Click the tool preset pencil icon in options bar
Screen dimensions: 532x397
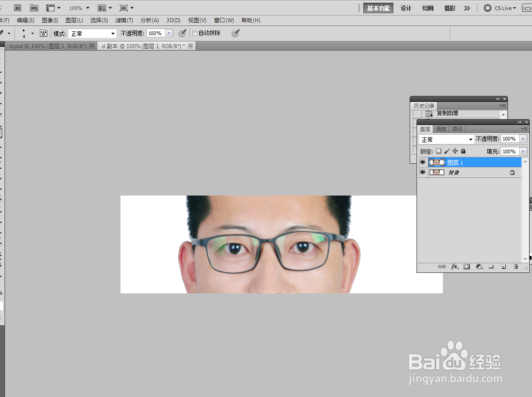(2, 33)
